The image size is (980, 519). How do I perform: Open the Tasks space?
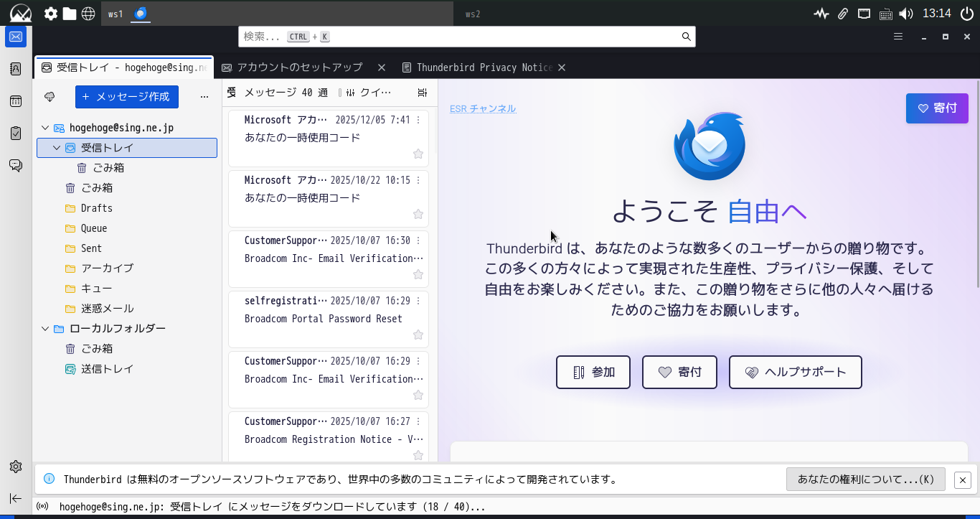click(16, 133)
